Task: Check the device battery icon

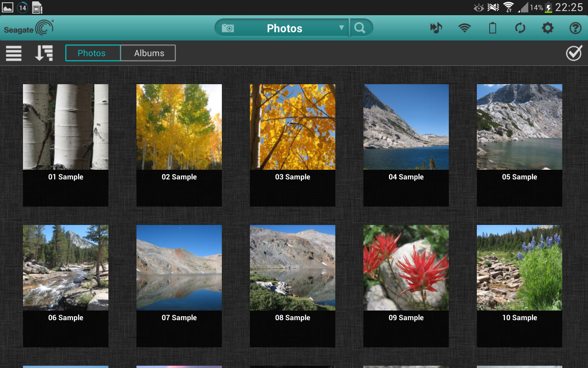Action: (492, 28)
